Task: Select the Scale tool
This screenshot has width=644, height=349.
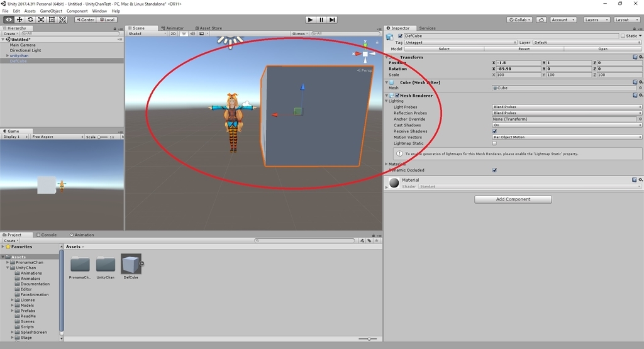Action: (41, 19)
